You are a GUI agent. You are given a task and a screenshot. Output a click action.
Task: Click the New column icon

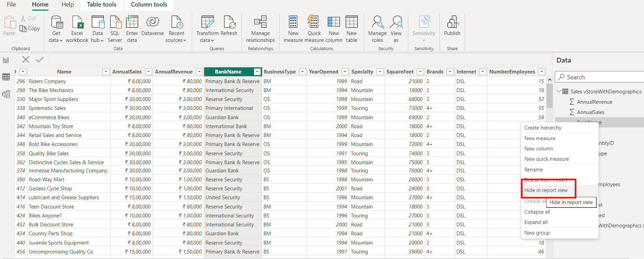point(333,22)
